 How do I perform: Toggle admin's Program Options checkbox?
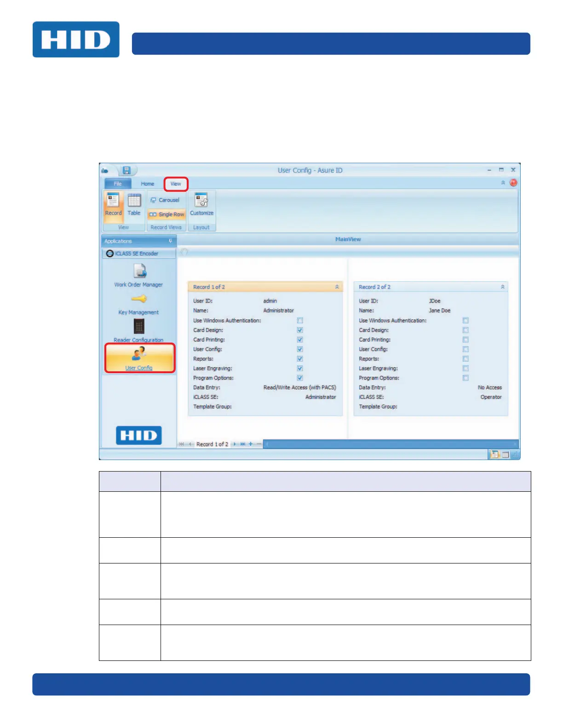click(x=300, y=378)
